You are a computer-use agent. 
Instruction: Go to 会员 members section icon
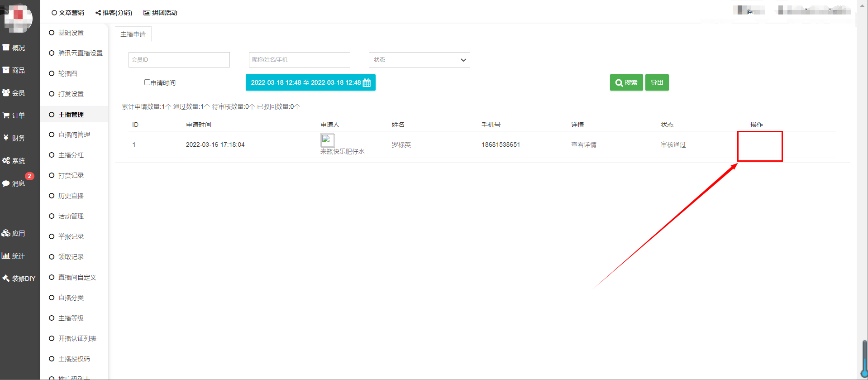[6, 93]
